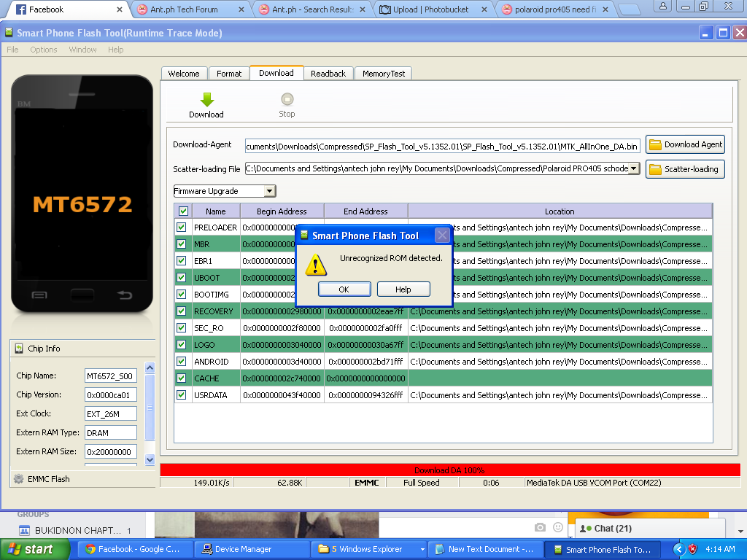
Task: Uncheck the BOOTIMG partition checkbox
Action: tap(182, 295)
